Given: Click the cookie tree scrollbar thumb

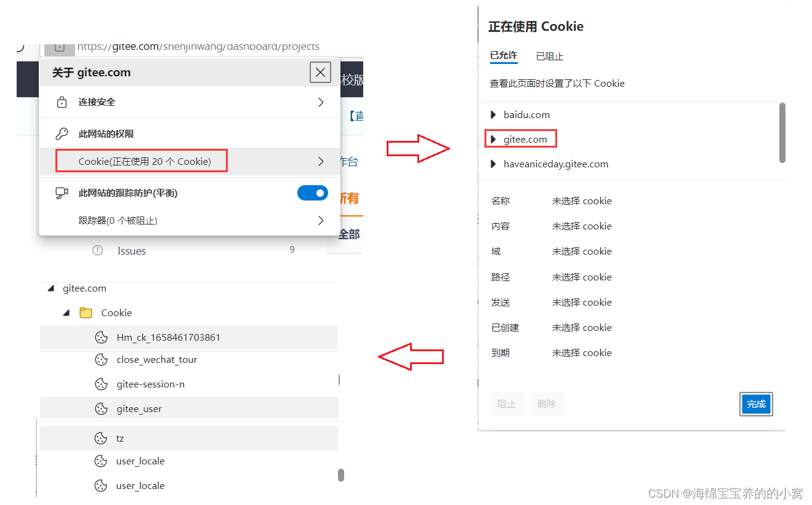Looking at the screenshot, I should tap(341, 475).
